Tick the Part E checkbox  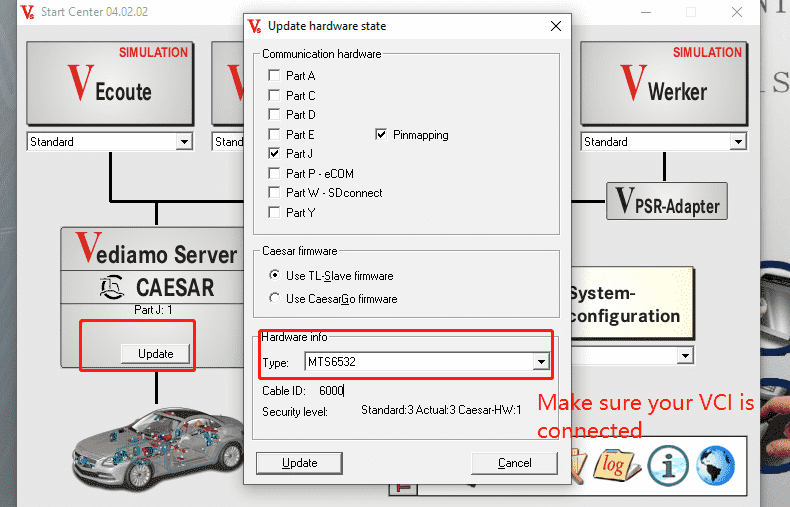[x=274, y=134]
